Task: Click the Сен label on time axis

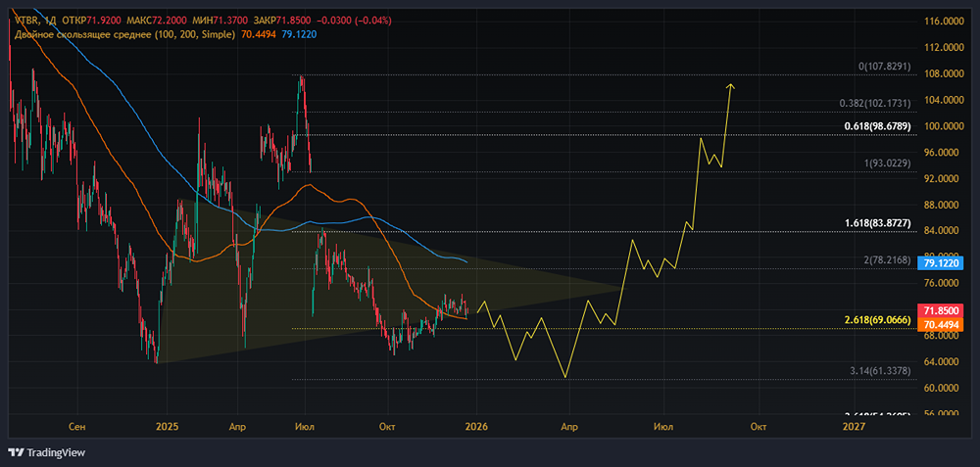Action: pos(77,427)
